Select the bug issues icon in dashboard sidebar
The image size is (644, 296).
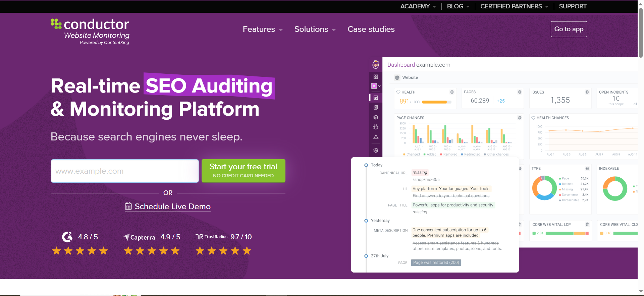(376, 127)
